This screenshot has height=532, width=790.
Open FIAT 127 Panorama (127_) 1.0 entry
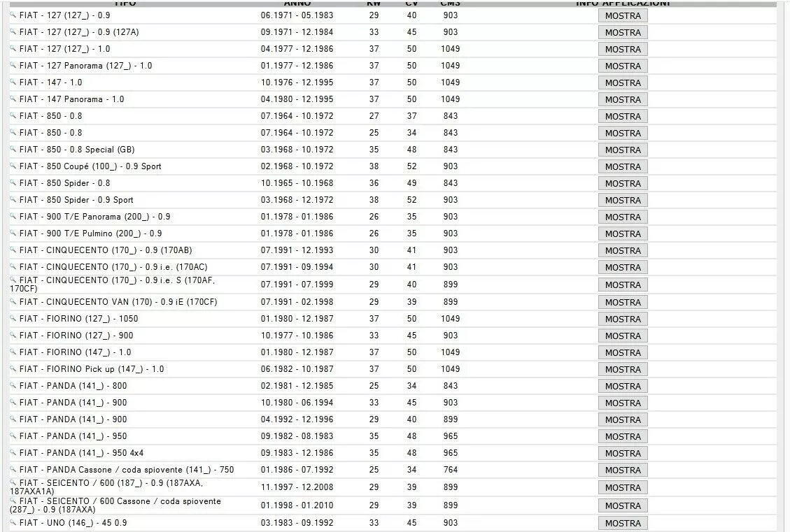point(85,66)
